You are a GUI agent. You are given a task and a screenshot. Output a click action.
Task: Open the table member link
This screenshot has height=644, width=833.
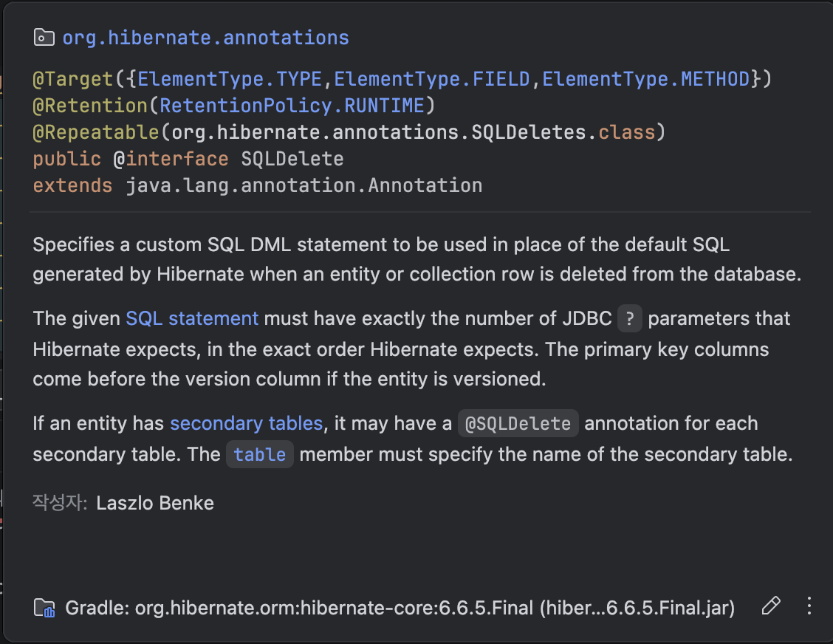pyautogui.click(x=260, y=454)
